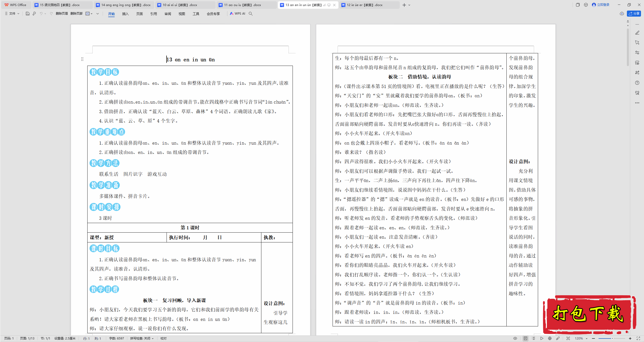Click the pen edit icon in right sidebar
644x342 pixels.
click(x=637, y=33)
